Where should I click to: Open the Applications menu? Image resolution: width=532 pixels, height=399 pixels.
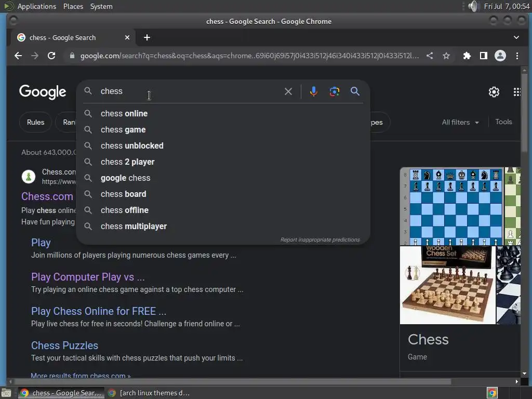[37, 6]
